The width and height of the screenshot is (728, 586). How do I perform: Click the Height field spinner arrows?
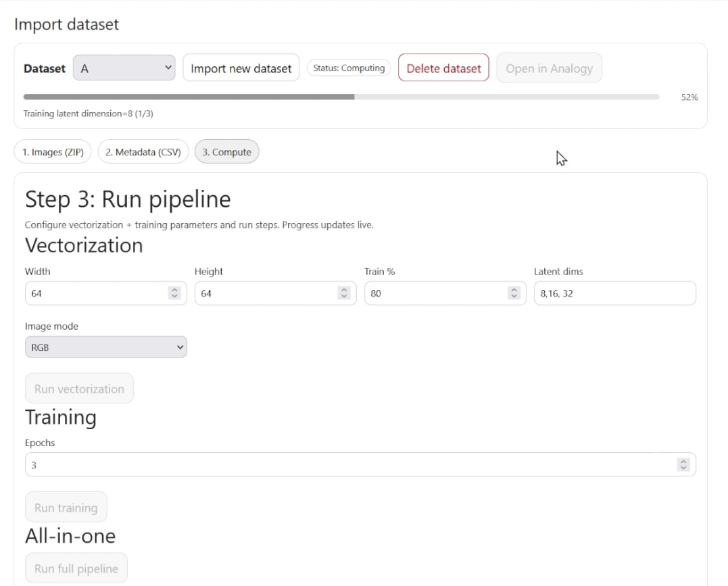pyautogui.click(x=344, y=293)
